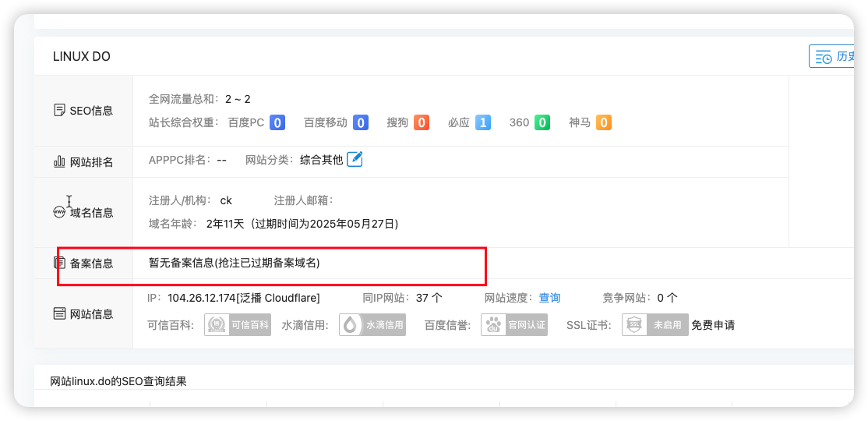Image resolution: width=868 pixels, height=421 pixels.
Task: Click the 网站信息 list icon
Action: point(59,314)
